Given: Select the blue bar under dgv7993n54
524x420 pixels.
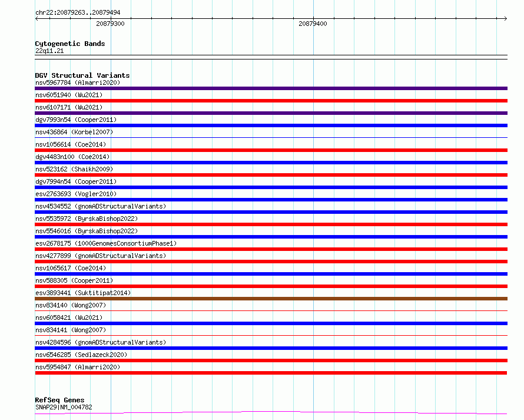Looking at the screenshot, I should click(271, 125).
